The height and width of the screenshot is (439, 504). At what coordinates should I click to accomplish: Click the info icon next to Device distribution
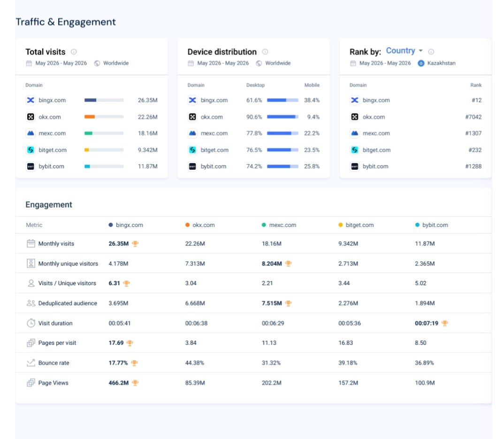coord(265,52)
